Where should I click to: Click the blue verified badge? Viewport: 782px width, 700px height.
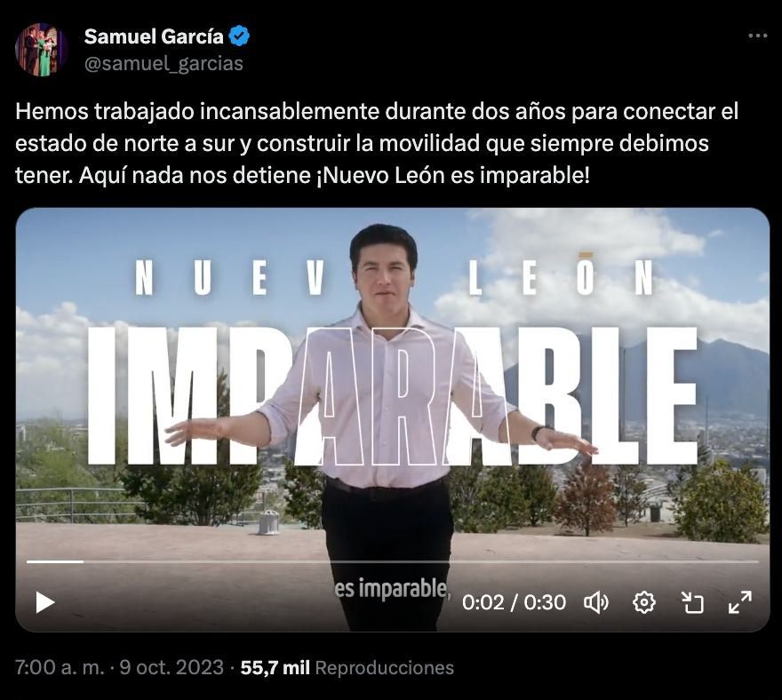tap(239, 36)
